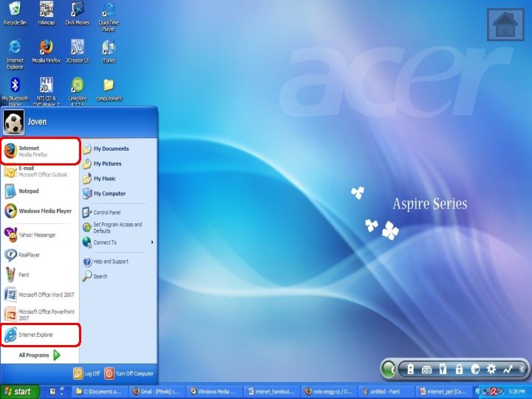Open the QuickTime Player desktop shortcut
The height and width of the screenshot is (399, 532).
pyautogui.click(x=109, y=16)
